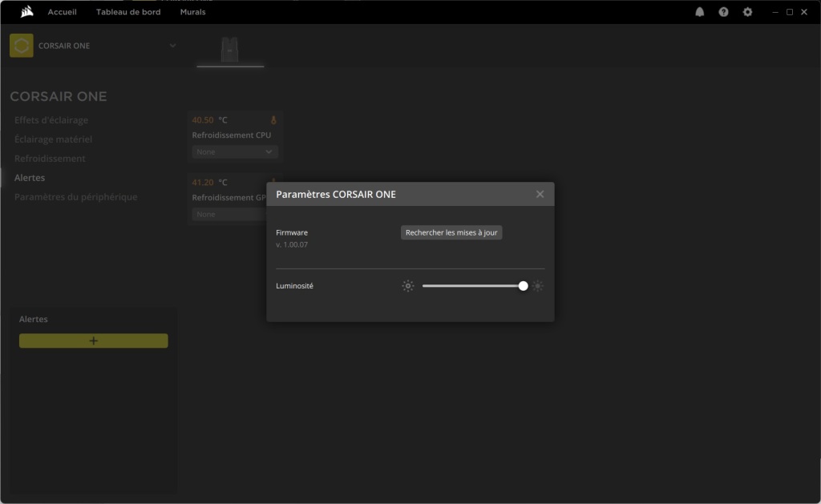Expand the CORSAIR ONE device selector chevron

click(172, 46)
